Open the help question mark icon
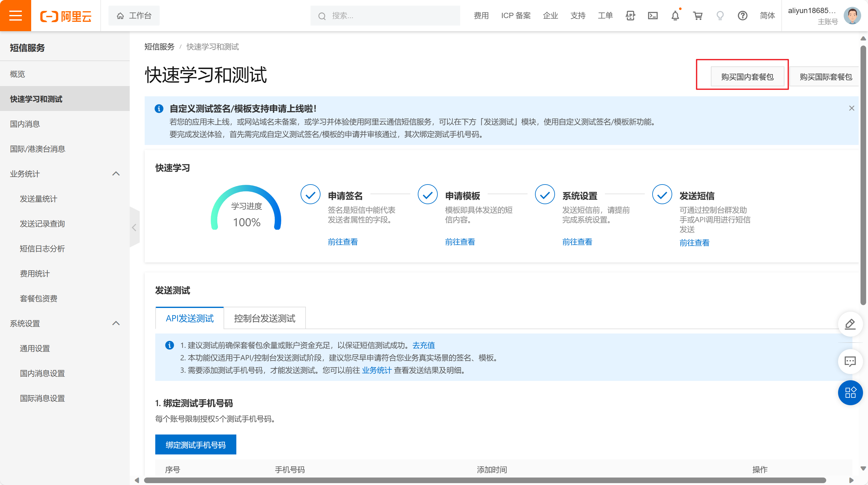The height and width of the screenshot is (485, 868). [742, 16]
